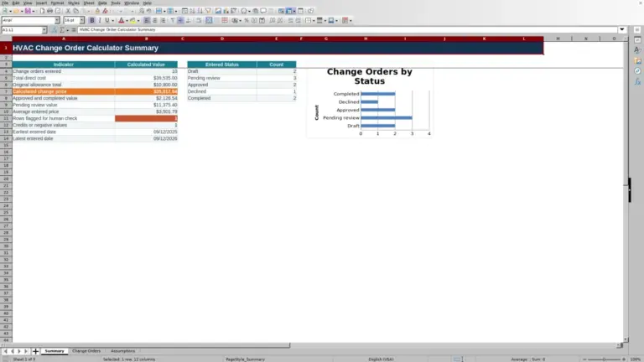This screenshot has width=644, height=362.
Task: Open the Select Function sum dropdown arrow
Action: tap(68, 29)
